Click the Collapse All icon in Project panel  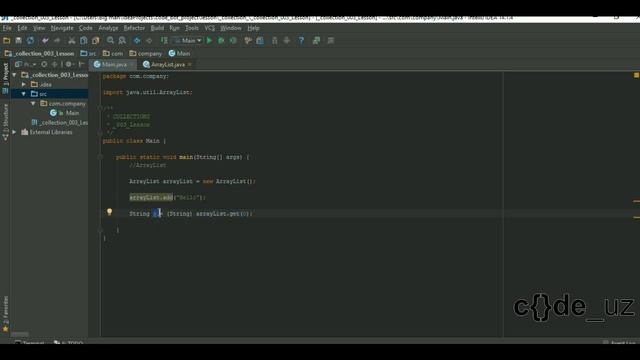click(x=54, y=64)
